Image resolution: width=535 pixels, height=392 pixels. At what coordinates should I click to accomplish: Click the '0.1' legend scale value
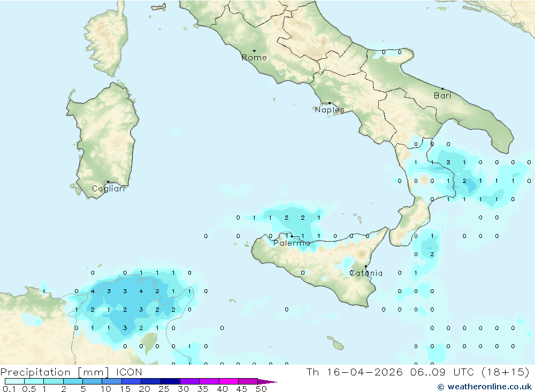(x=9, y=389)
